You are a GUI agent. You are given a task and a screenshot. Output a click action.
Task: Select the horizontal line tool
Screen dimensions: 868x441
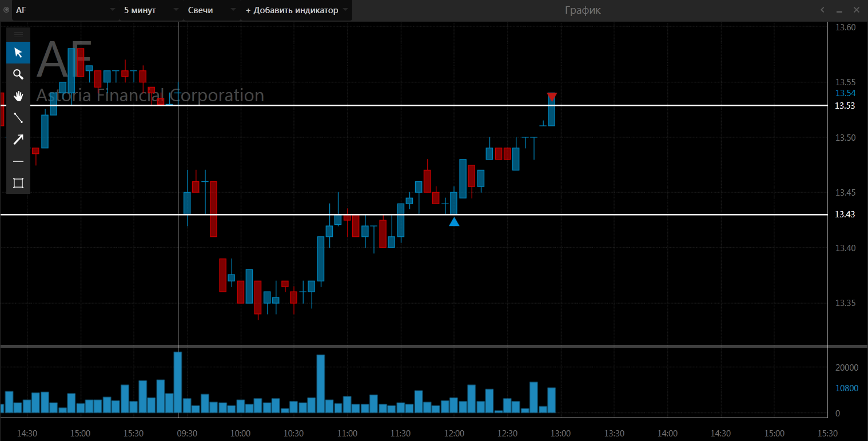(x=18, y=161)
